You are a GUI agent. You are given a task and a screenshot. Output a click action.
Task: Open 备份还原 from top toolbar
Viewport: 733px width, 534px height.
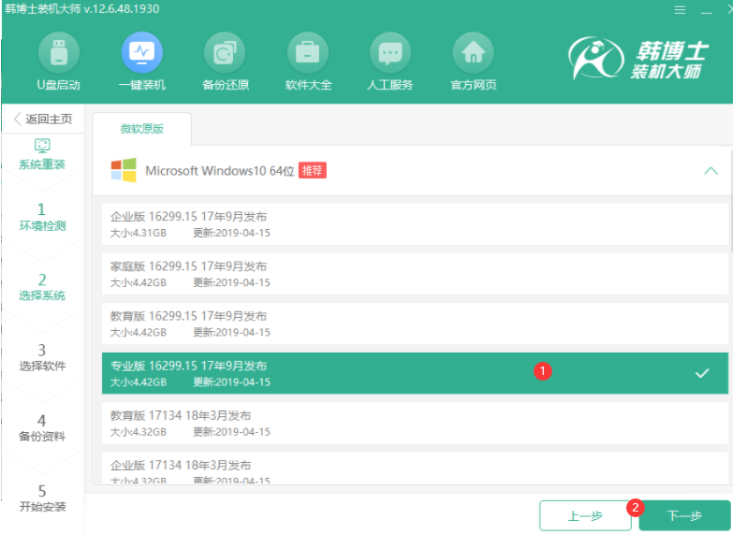(225, 62)
